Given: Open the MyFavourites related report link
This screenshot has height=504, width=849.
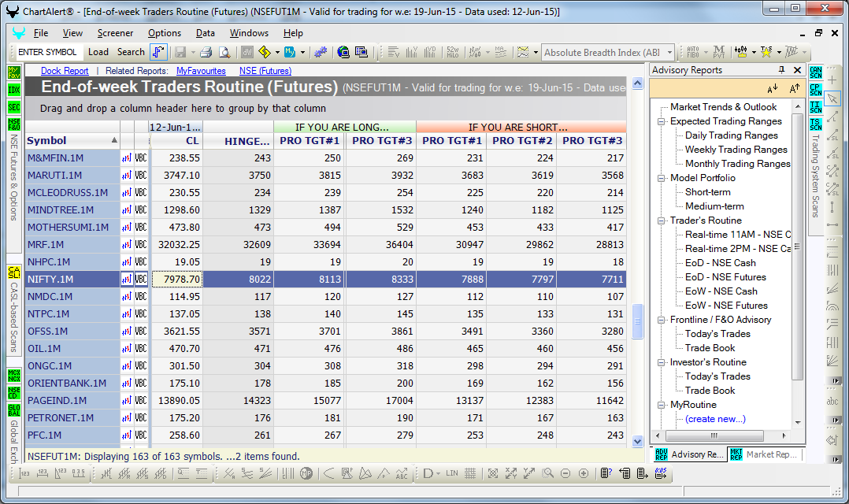Looking at the screenshot, I should click(201, 71).
